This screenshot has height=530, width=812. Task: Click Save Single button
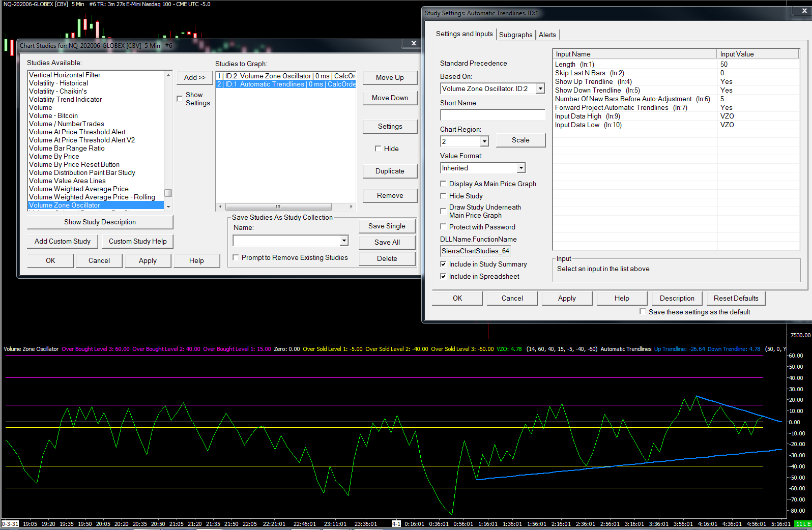point(387,226)
